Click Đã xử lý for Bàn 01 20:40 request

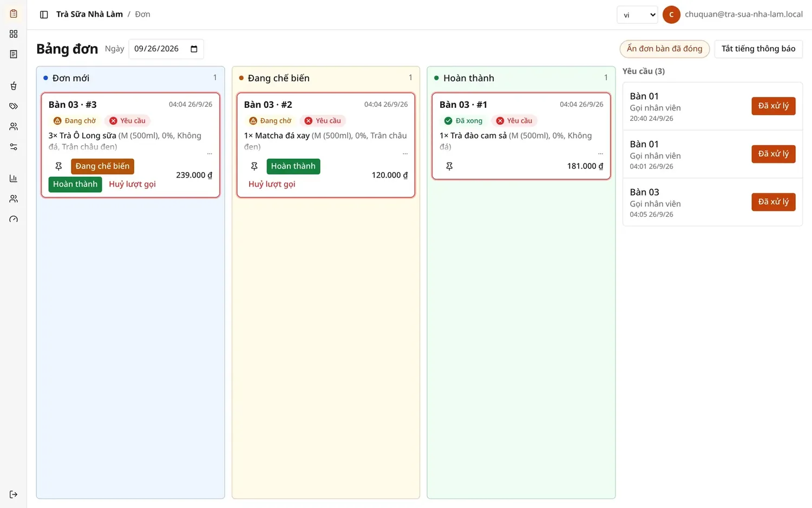[773, 106]
